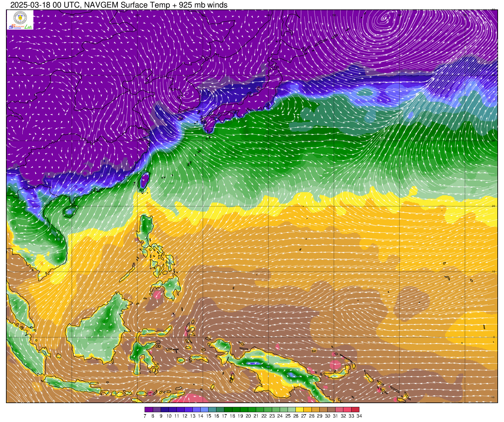The image size is (504, 422).
Task: Click the dark green 17–18 legend swatch
Action: (x=228, y=409)
